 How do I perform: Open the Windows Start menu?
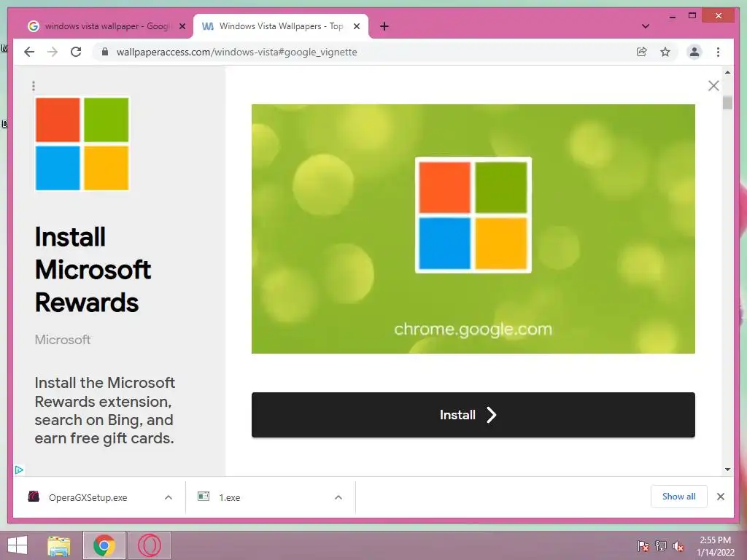18,545
